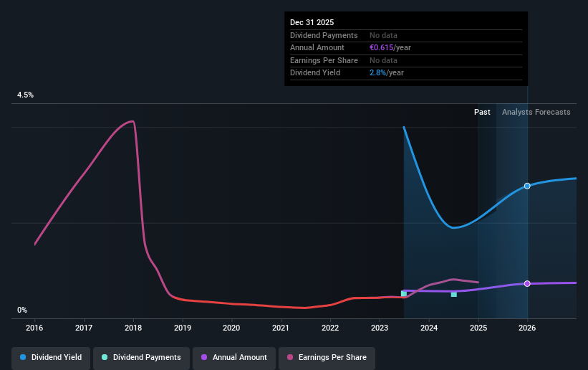Click the 2021 x-axis label
Image resolution: width=588 pixels, height=370 pixels.
[x=281, y=328]
